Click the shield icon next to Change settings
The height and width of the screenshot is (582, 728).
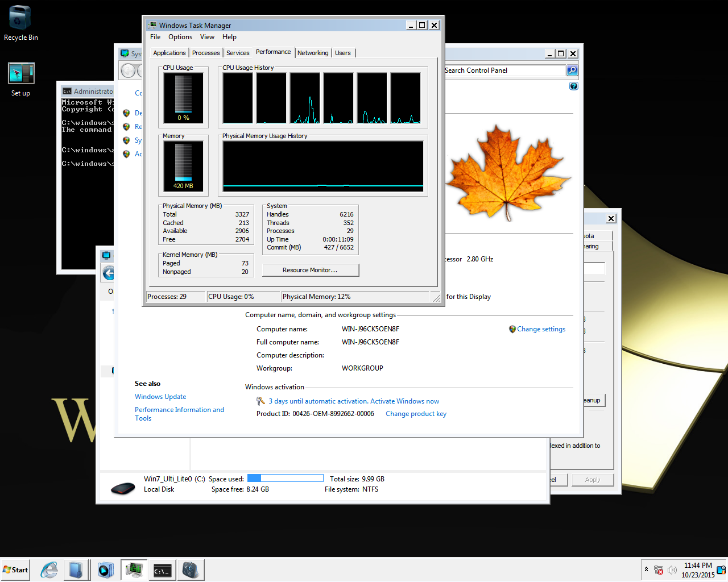(x=512, y=329)
